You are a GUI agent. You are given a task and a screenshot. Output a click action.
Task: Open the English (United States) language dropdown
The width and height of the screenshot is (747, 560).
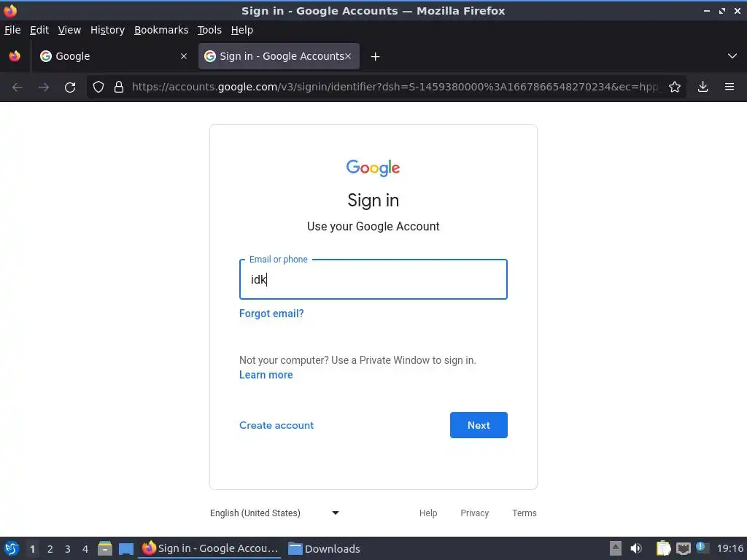click(x=274, y=513)
